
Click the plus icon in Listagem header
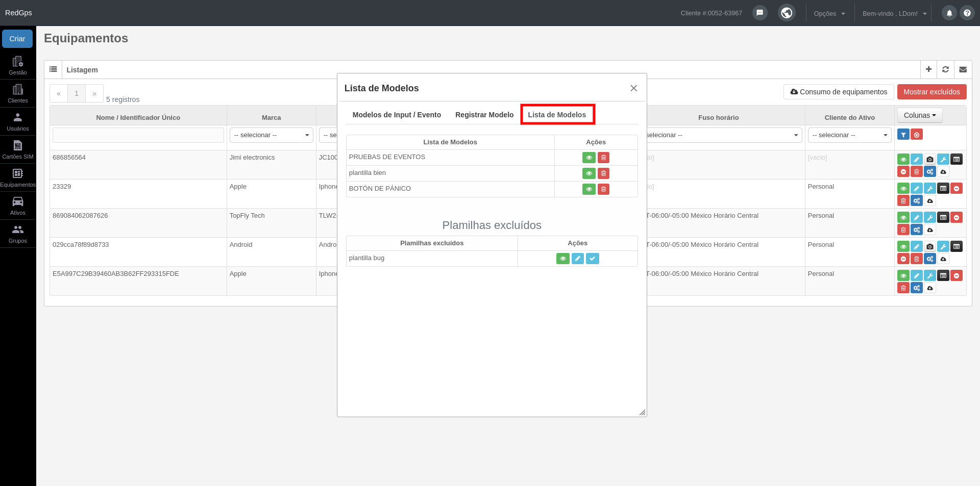[x=928, y=69]
